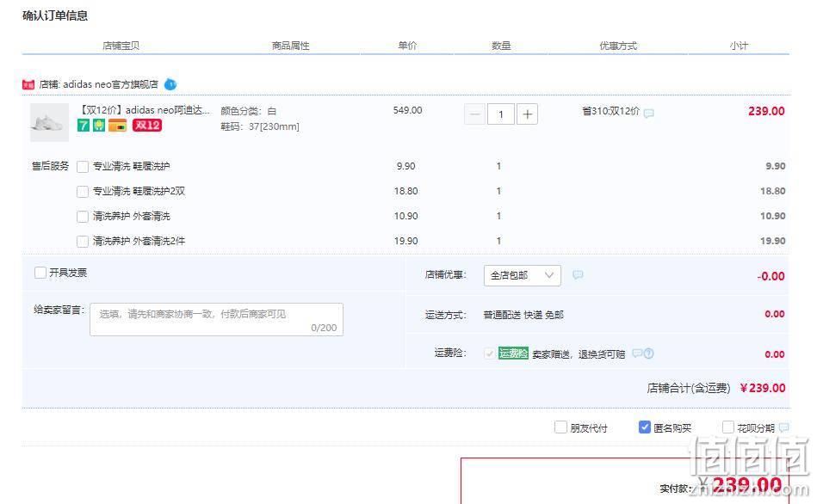Decrease quantity with the minus button
Image resolution: width=817 pixels, height=504 pixels.
[474, 114]
